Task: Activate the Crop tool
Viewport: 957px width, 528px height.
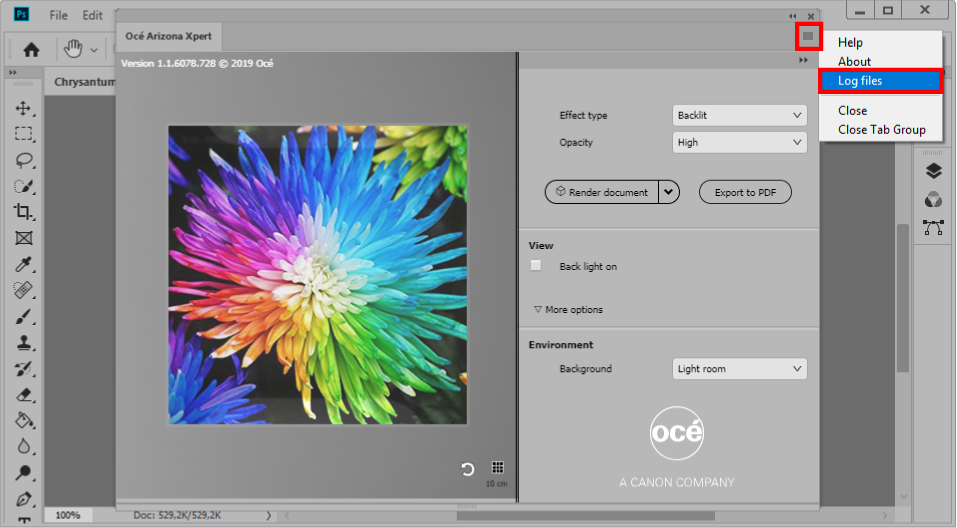Action: point(24,212)
